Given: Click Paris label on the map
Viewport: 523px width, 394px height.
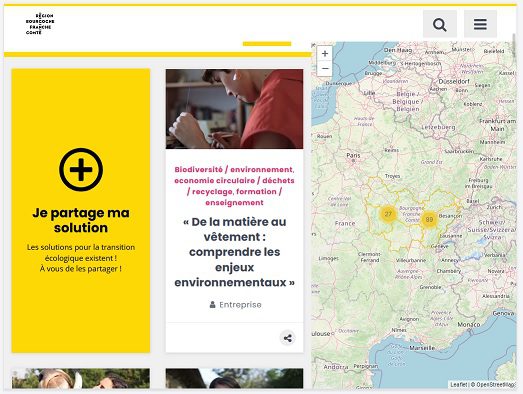Looking at the screenshot, I should [x=353, y=155].
